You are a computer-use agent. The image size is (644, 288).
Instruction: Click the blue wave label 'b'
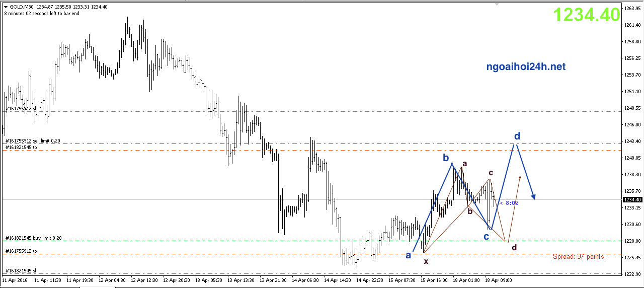click(446, 158)
